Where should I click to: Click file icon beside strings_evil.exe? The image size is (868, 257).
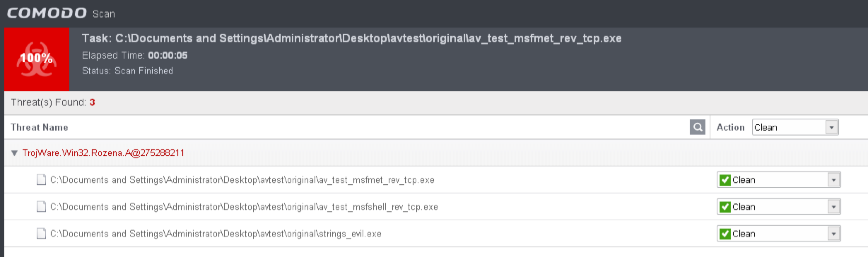point(41,233)
